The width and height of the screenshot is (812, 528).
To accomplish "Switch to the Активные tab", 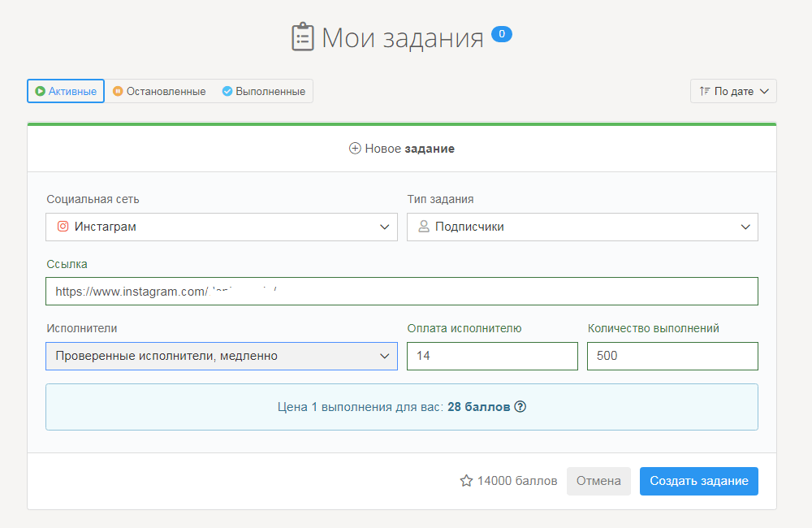I will tap(66, 91).
